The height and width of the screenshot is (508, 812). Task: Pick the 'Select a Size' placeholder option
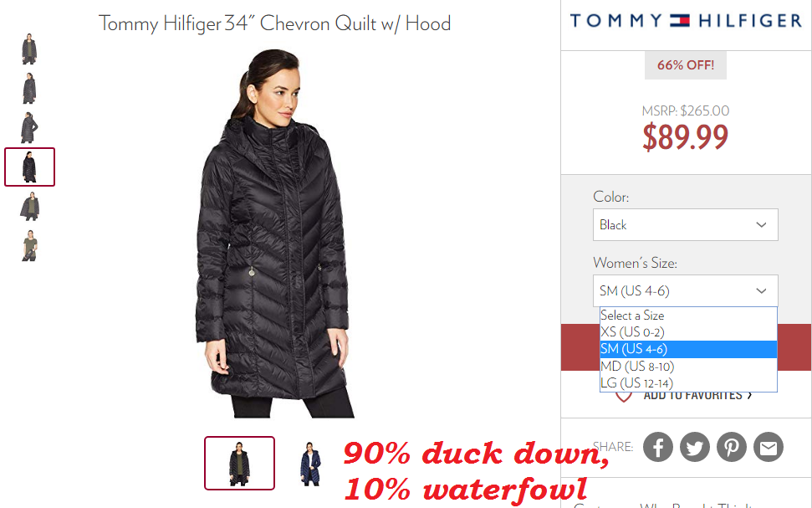pyautogui.click(x=688, y=316)
